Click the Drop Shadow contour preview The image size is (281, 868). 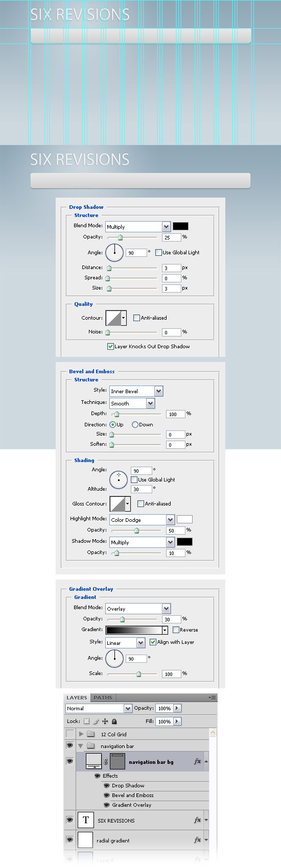pos(113,318)
